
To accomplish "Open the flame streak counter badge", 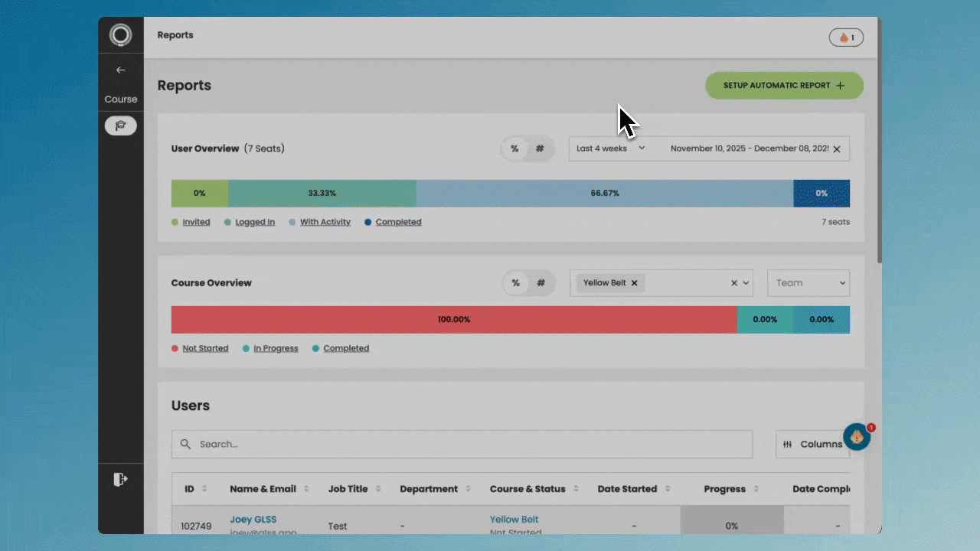I will point(846,37).
